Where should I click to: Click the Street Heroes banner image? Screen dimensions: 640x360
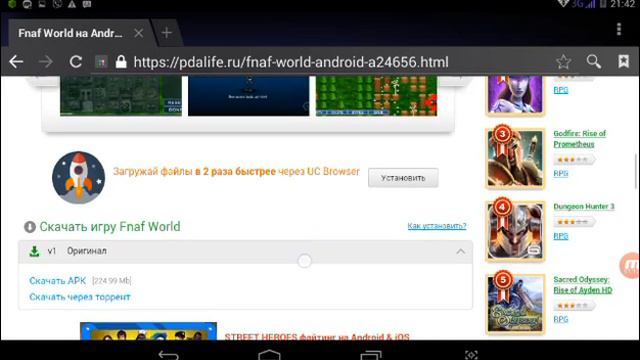(x=148, y=331)
